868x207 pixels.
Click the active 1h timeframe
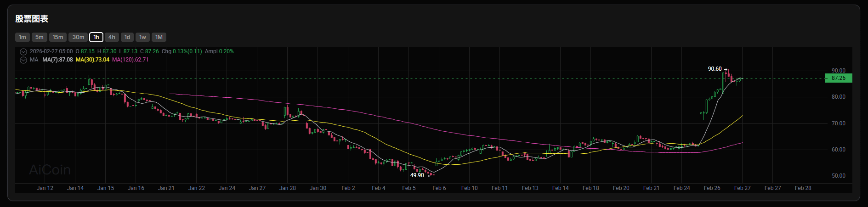coord(96,37)
